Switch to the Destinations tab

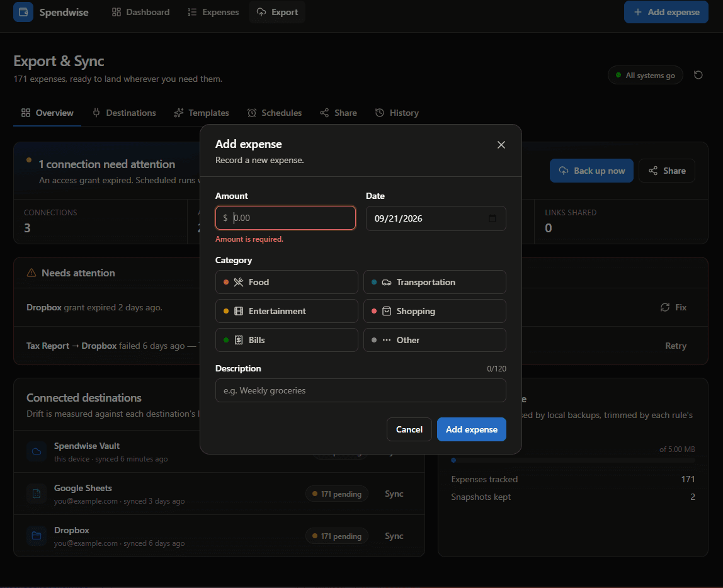(x=124, y=113)
